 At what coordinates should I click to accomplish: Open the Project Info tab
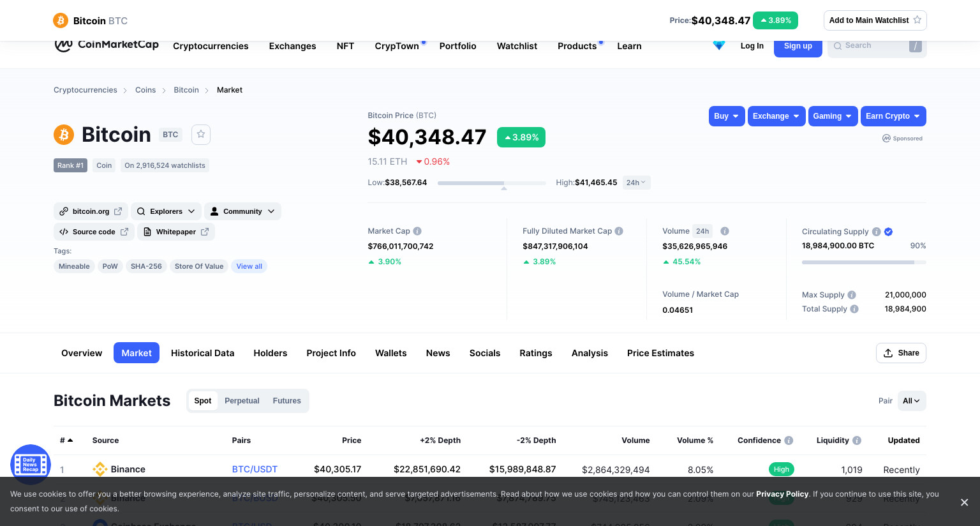pyautogui.click(x=331, y=353)
